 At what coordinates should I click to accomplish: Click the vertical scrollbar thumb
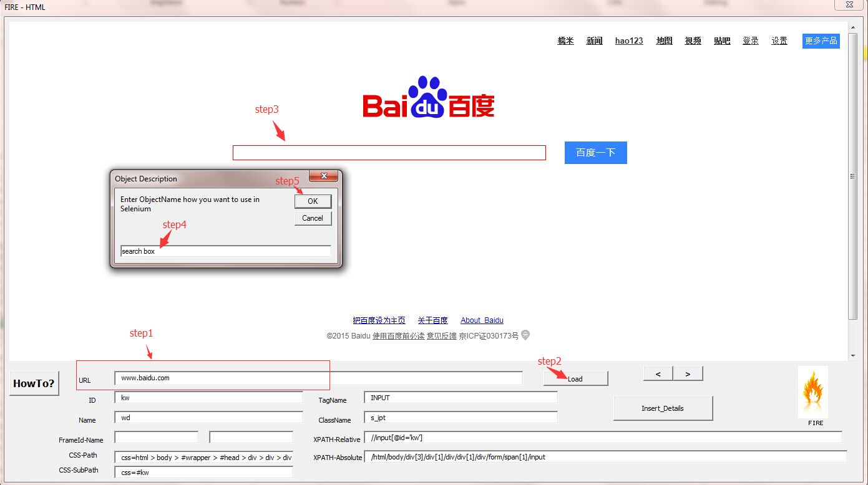pyautogui.click(x=853, y=176)
